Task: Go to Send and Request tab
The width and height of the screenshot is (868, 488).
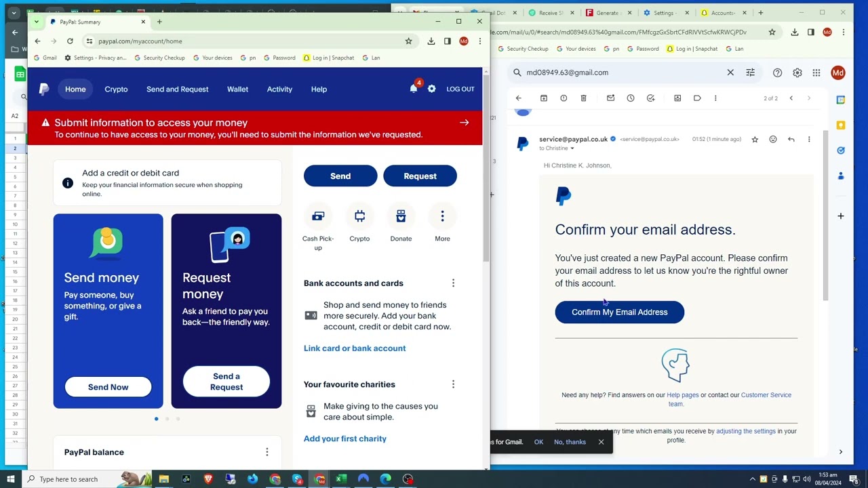Action: click(177, 89)
